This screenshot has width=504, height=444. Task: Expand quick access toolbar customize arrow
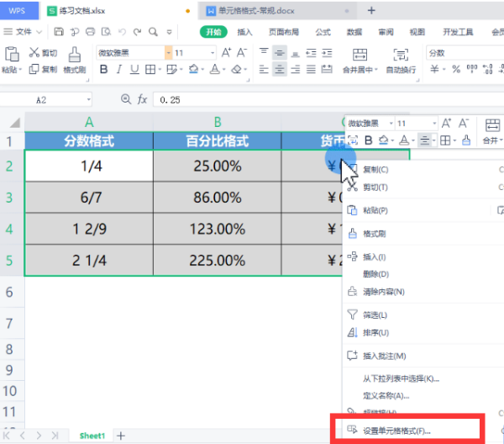click(169, 32)
